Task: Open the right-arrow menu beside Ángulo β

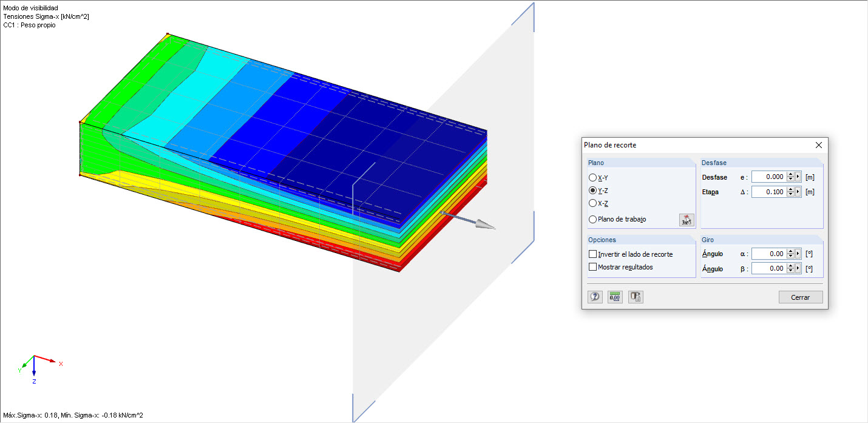Action: pyautogui.click(x=798, y=268)
